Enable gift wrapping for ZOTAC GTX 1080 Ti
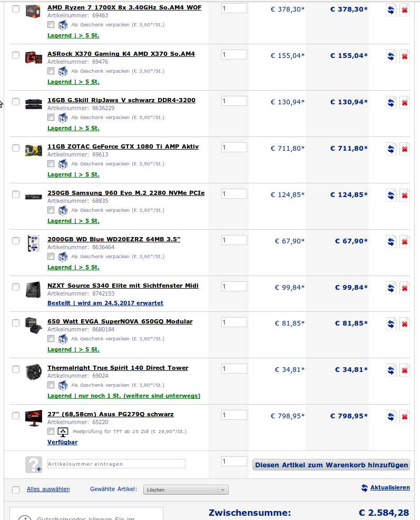The image size is (420, 520). click(x=51, y=163)
